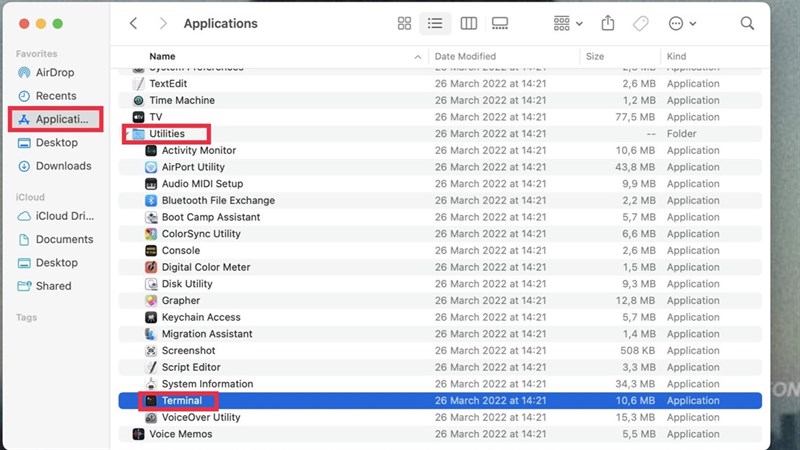This screenshot has height=450, width=800.
Task: Toggle the sort direction arrow in Name
Action: tap(418, 57)
